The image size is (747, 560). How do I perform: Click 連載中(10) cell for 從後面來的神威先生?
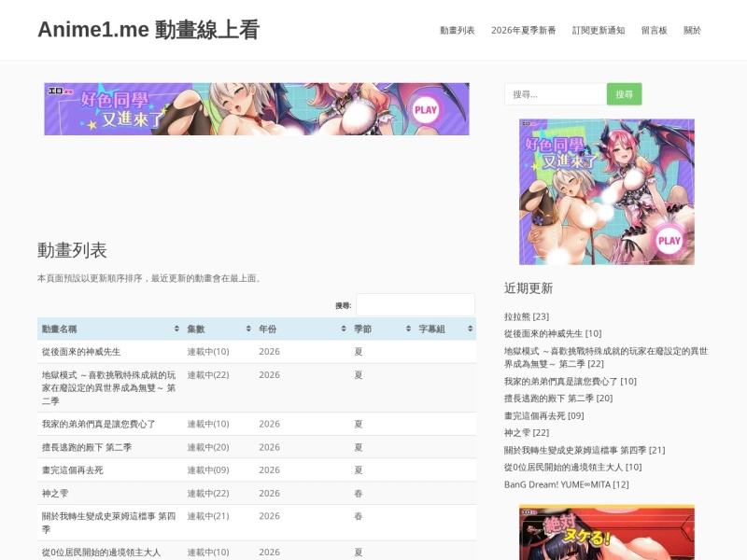coord(208,352)
